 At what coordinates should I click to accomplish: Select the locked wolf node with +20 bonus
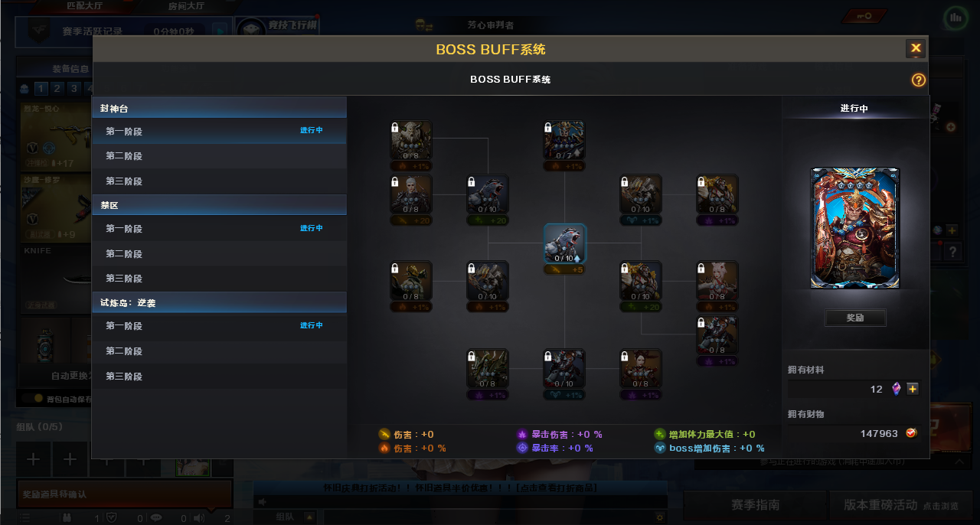pyautogui.click(x=488, y=194)
